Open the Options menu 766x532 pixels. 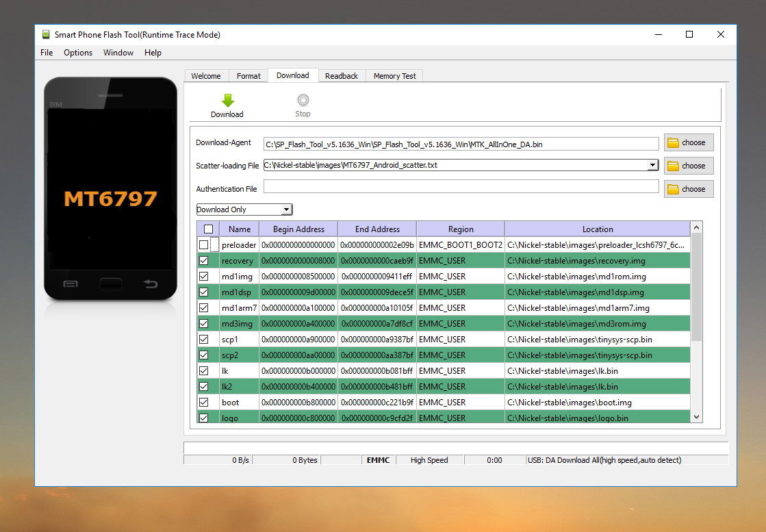pos(78,53)
